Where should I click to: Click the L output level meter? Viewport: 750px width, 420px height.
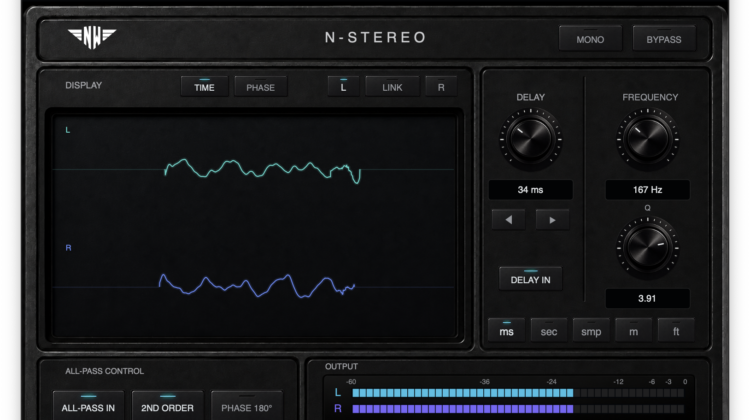point(518,393)
